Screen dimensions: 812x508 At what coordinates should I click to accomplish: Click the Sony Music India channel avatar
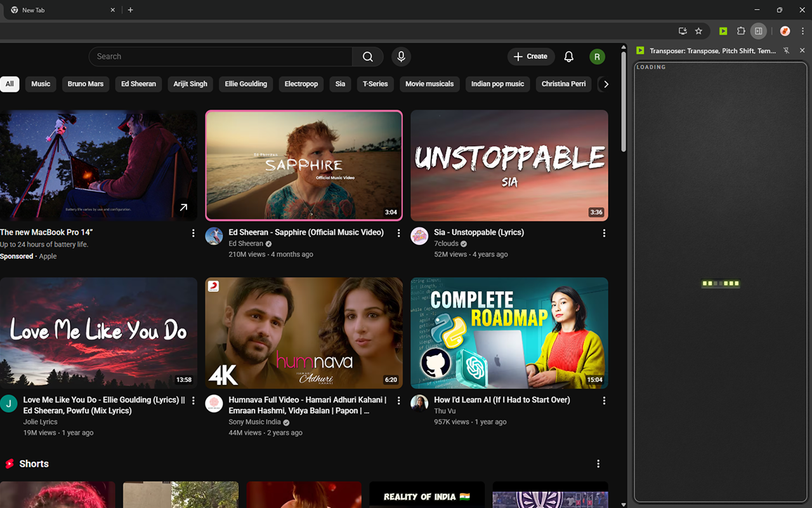tap(214, 403)
